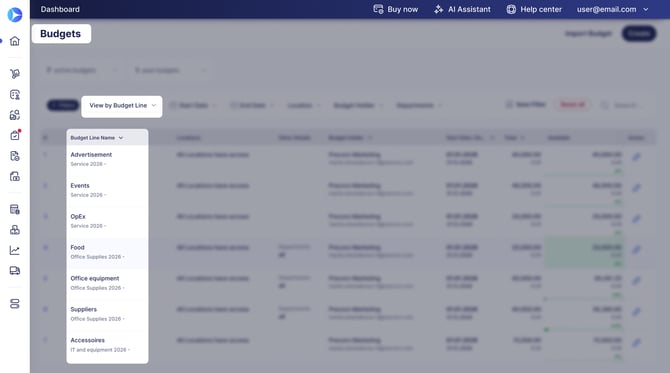Screen dimensions: 670x373
Task: Click Service 2026 under OpEx
Action: (x=87, y=226)
